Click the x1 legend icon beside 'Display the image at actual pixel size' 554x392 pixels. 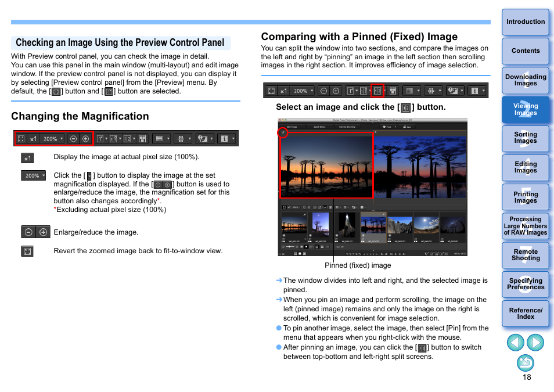(27, 158)
